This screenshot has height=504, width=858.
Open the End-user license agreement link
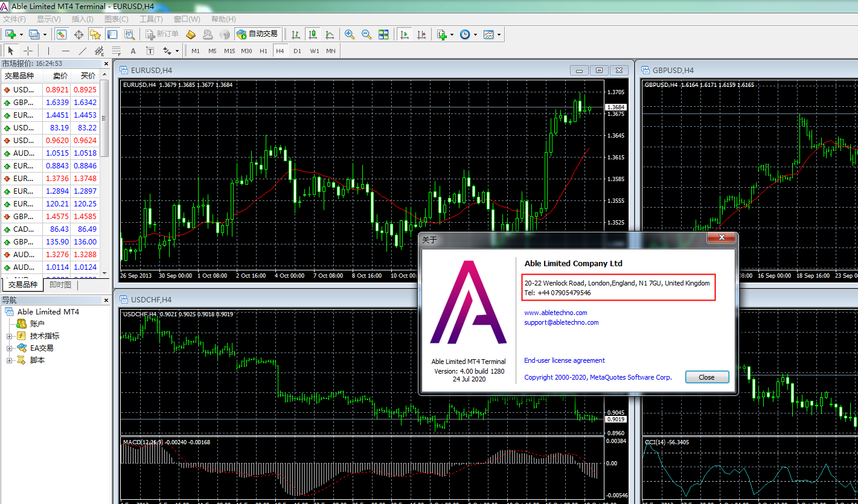click(x=565, y=360)
